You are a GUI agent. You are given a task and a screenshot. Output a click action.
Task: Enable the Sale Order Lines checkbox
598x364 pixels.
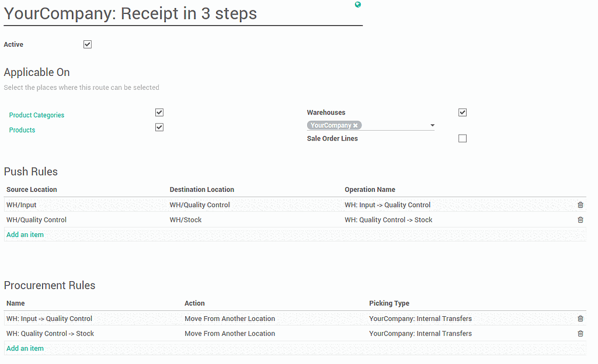463,139
